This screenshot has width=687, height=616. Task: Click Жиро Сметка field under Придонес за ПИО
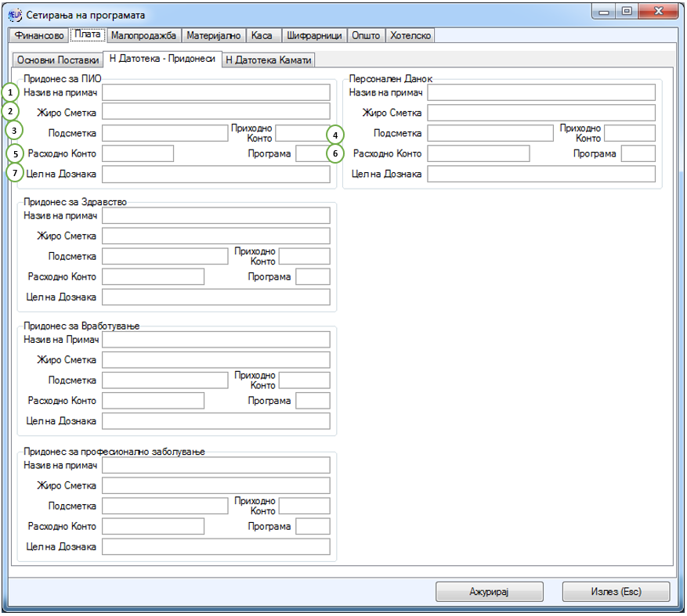click(x=216, y=111)
